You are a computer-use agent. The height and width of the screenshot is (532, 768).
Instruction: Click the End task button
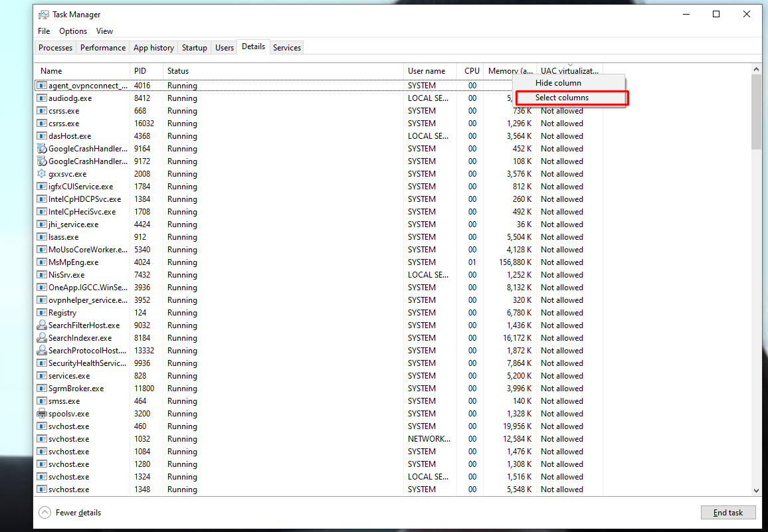pyautogui.click(x=728, y=512)
